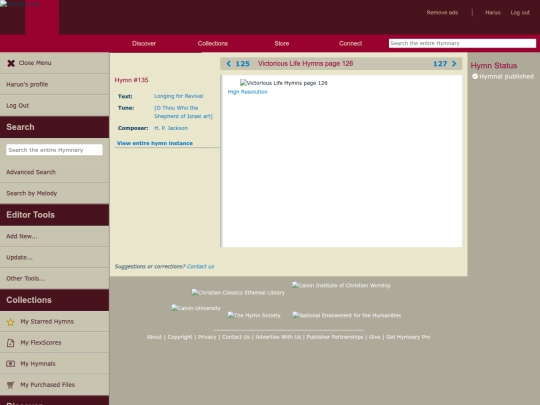The image size is (540, 405).
Task: Go to page 125
Action: click(242, 64)
